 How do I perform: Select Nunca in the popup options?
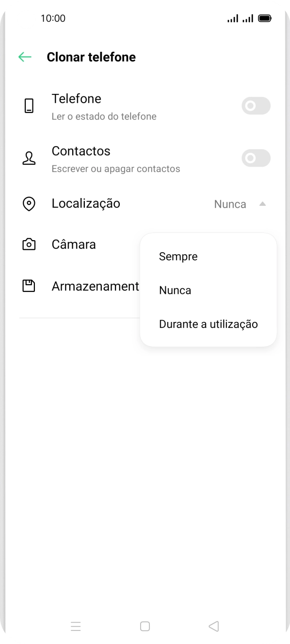175,290
